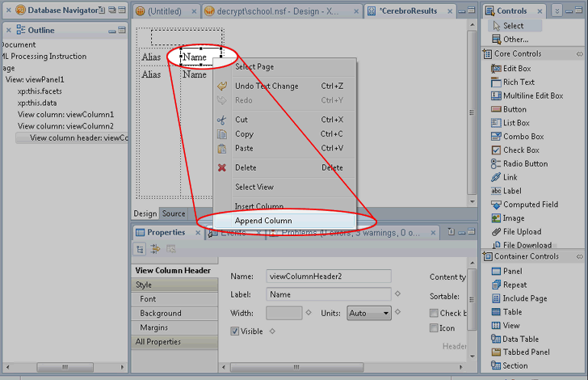This screenshot has height=380, width=588.
Task: Choose Select View in context menu
Action: point(284,187)
